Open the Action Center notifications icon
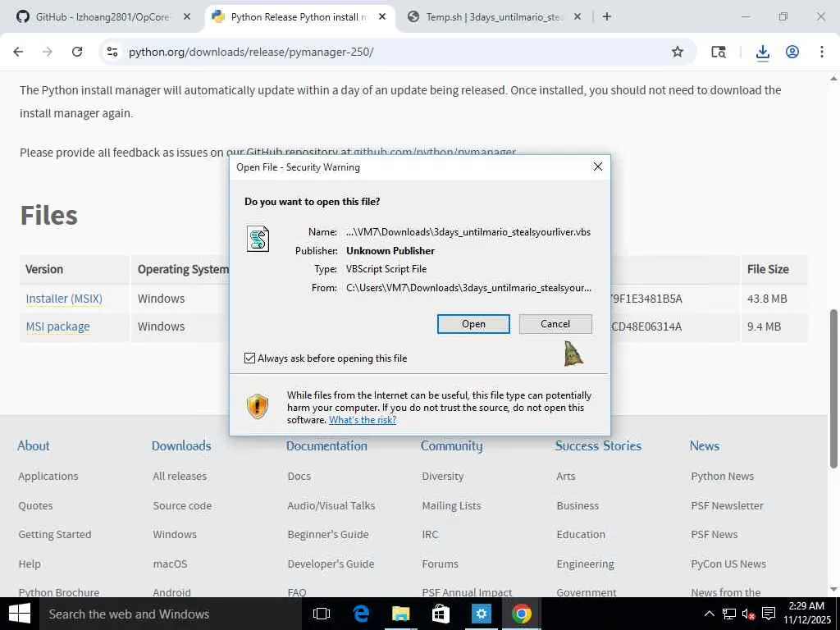 (x=769, y=614)
